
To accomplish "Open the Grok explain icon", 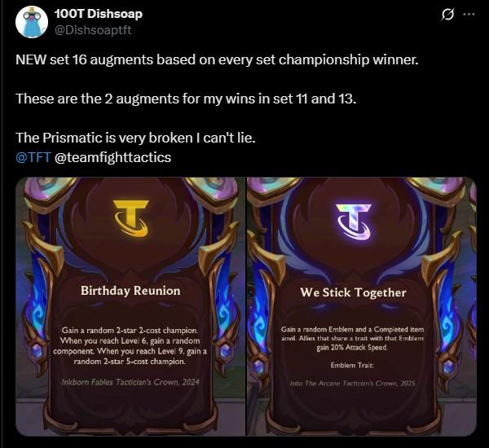I will point(447,15).
